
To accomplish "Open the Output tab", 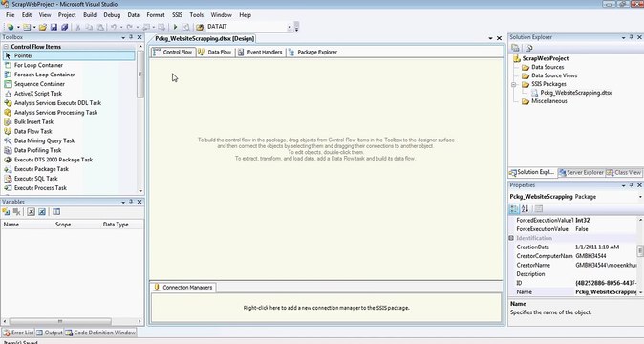I will click(50, 333).
